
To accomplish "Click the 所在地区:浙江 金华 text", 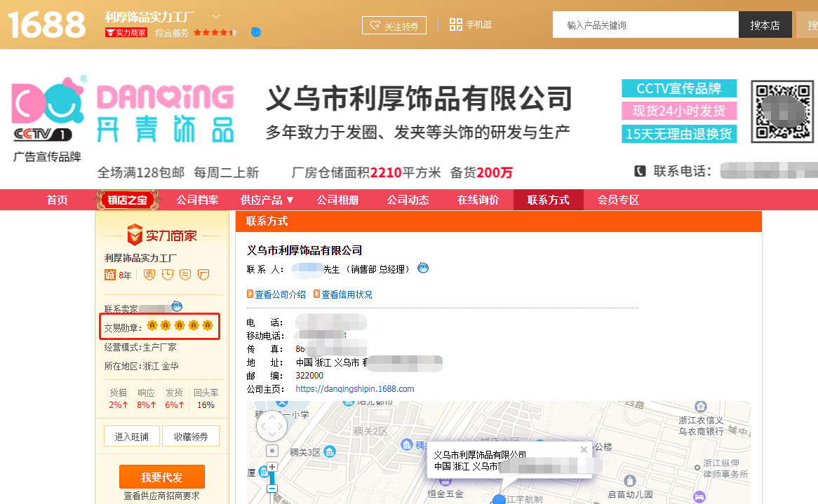I will [x=142, y=366].
